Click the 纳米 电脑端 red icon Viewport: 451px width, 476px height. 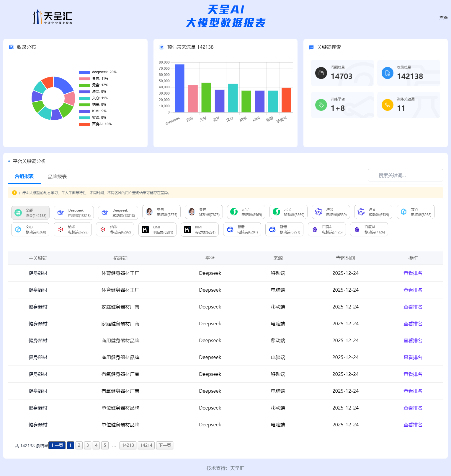61,230
